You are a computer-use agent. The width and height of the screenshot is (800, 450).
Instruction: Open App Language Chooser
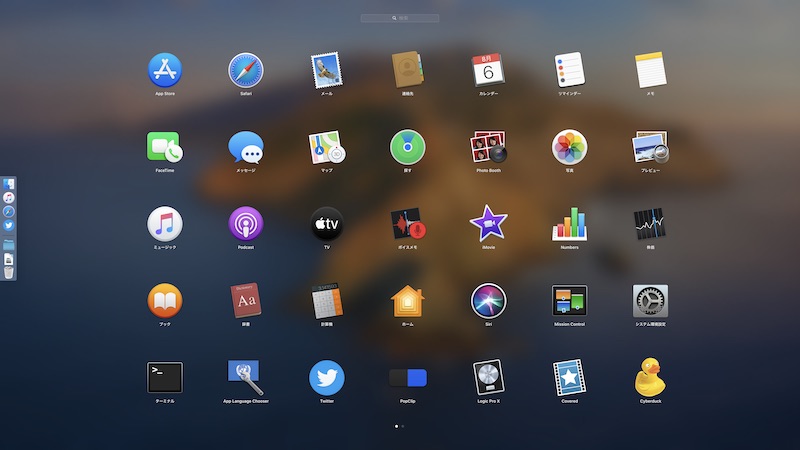(246, 378)
